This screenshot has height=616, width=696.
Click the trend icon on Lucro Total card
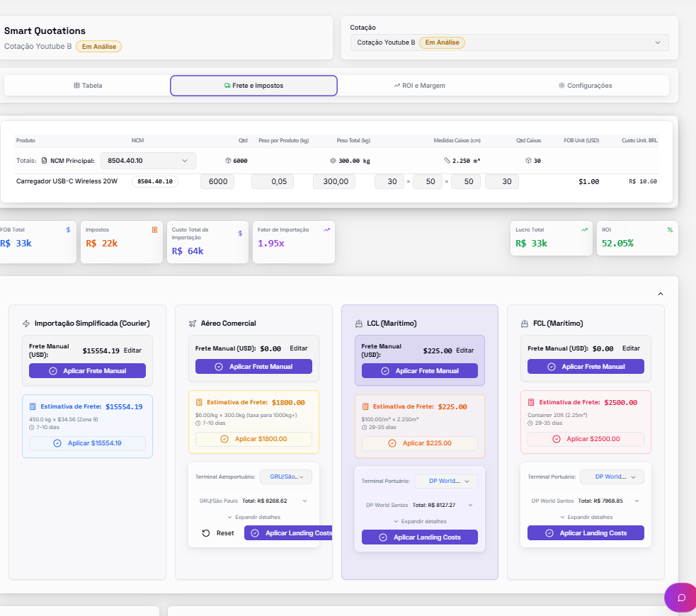click(585, 230)
